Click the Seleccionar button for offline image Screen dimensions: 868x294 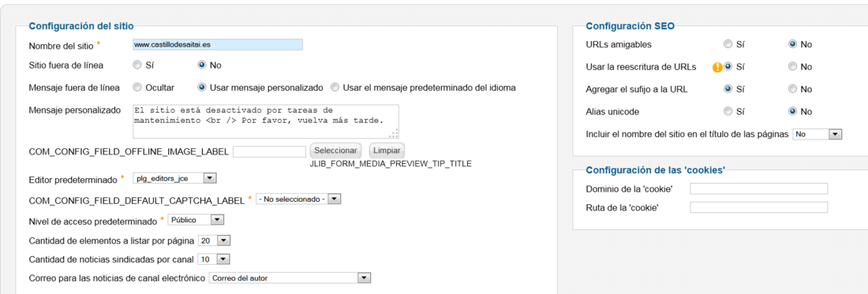[336, 151]
